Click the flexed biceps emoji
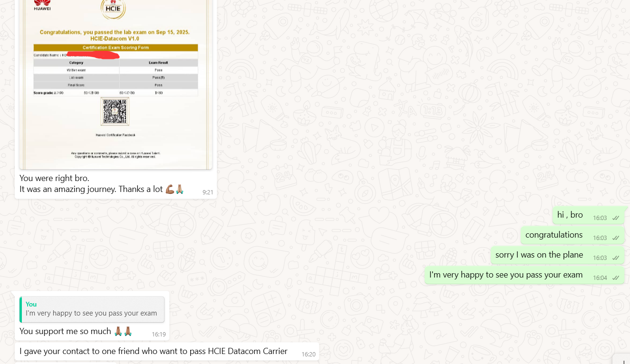The image size is (630, 364). click(170, 190)
